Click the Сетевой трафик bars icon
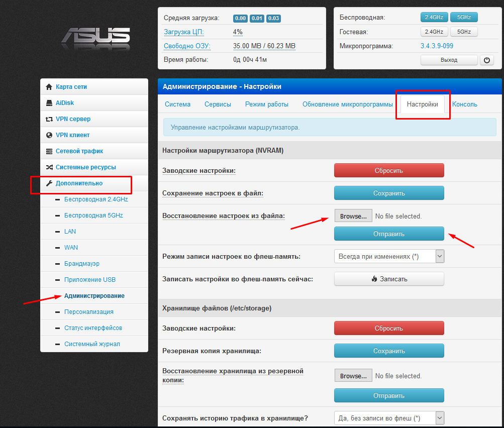The height and width of the screenshot is (428, 504). (49, 151)
